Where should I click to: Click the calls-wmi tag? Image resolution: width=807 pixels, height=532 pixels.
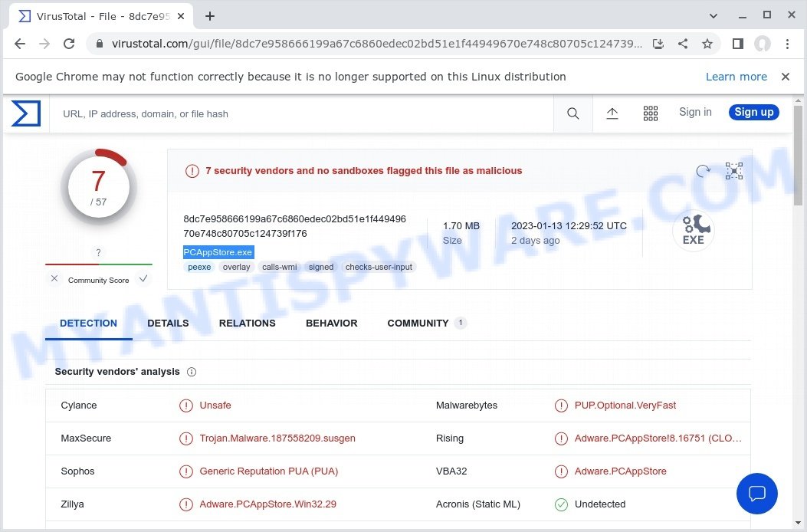pyautogui.click(x=280, y=267)
